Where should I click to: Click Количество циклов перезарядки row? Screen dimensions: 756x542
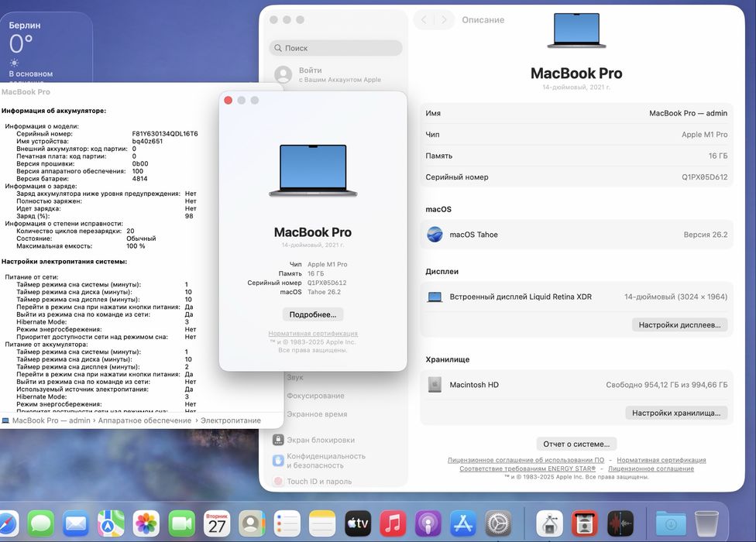pyautogui.click(x=76, y=232)
